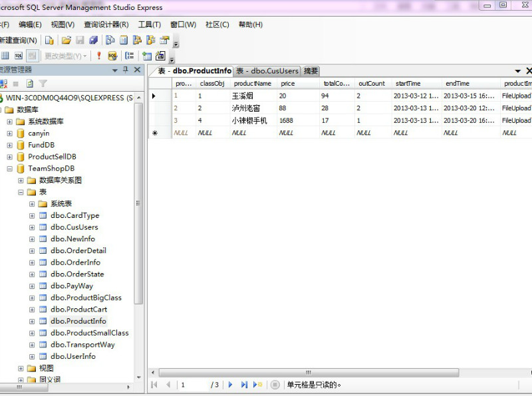Select dbo.OrderDetail in the tree
532x396 pixels.
coord(78,250)
